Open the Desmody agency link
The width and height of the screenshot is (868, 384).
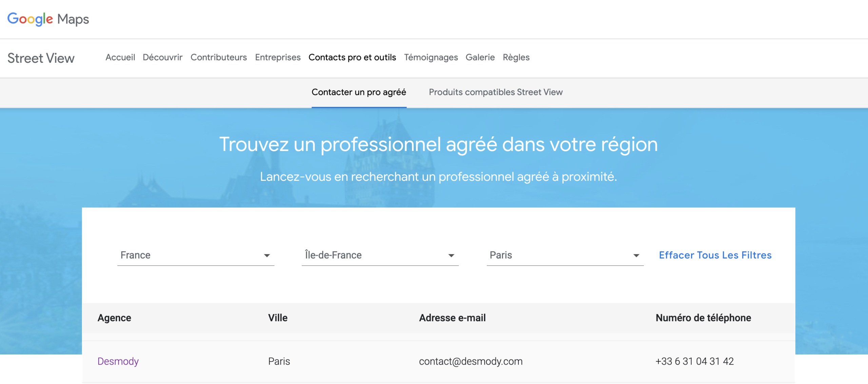[x=118, y=361]
